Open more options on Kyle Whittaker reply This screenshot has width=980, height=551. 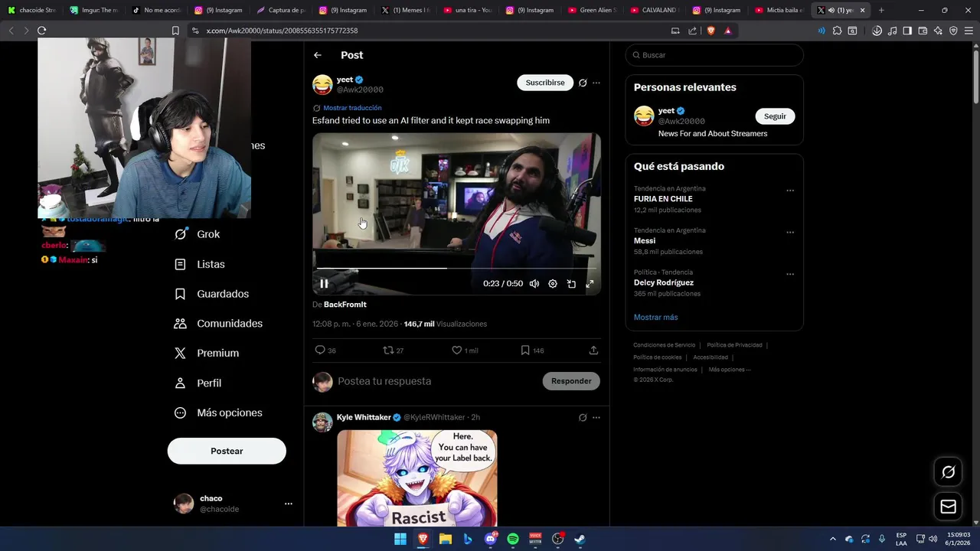(596, 417)
